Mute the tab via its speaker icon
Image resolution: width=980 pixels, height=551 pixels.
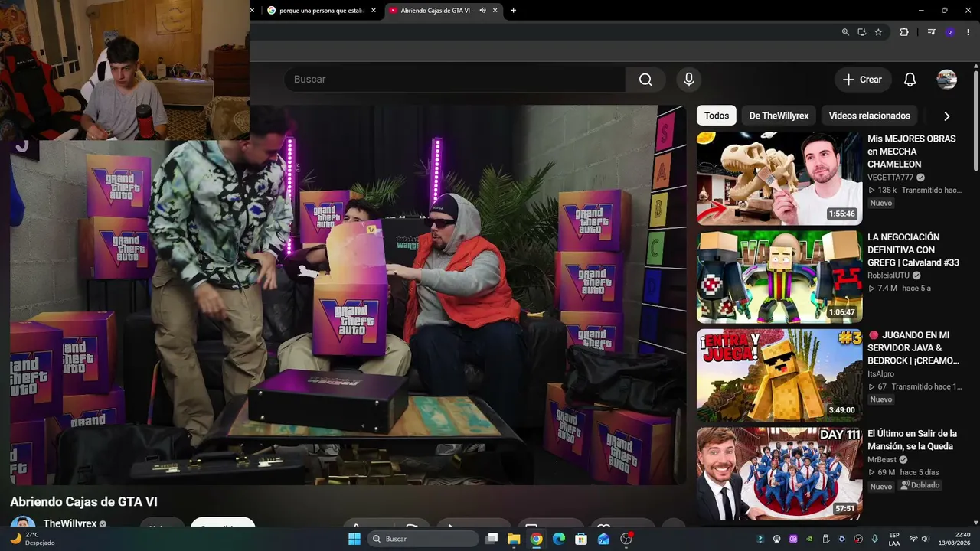point(482,11)
